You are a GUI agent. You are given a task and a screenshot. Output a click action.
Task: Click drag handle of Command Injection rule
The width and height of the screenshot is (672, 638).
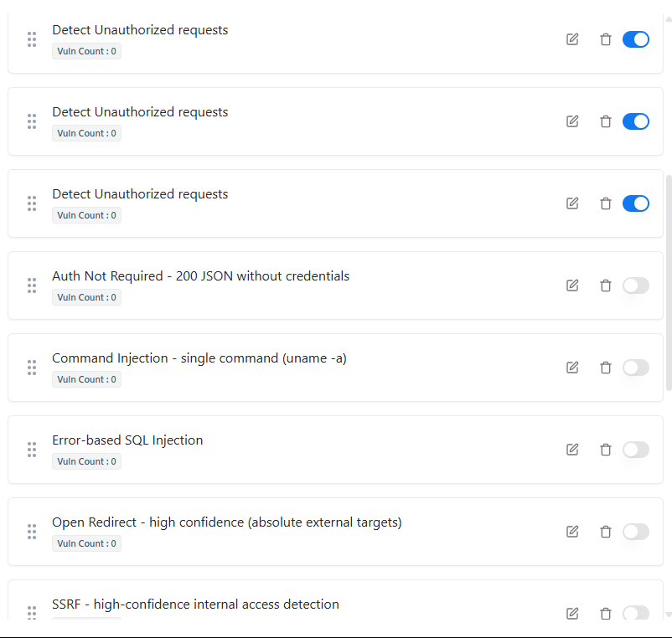32,368
